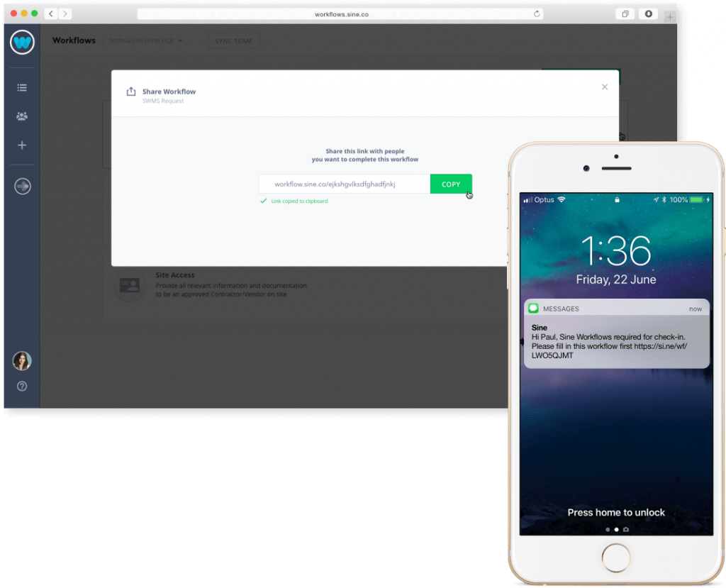Tap the battery icon in phone status bar
The height and width of the screenshot is (588, 726).
tap(696, 200)
